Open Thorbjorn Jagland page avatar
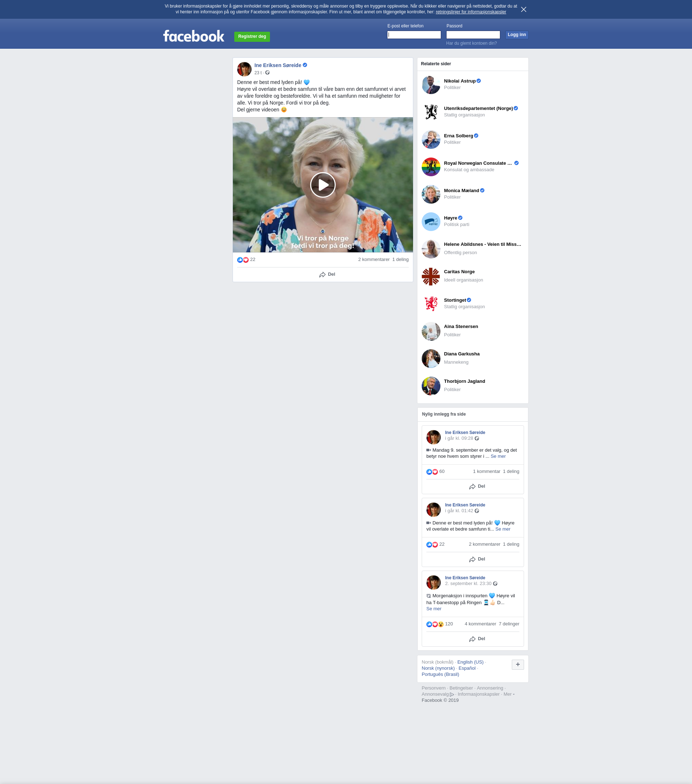Image resolution: width=692 pixels, height=784 pixels. pyautogui.click(x=431, y=386)
